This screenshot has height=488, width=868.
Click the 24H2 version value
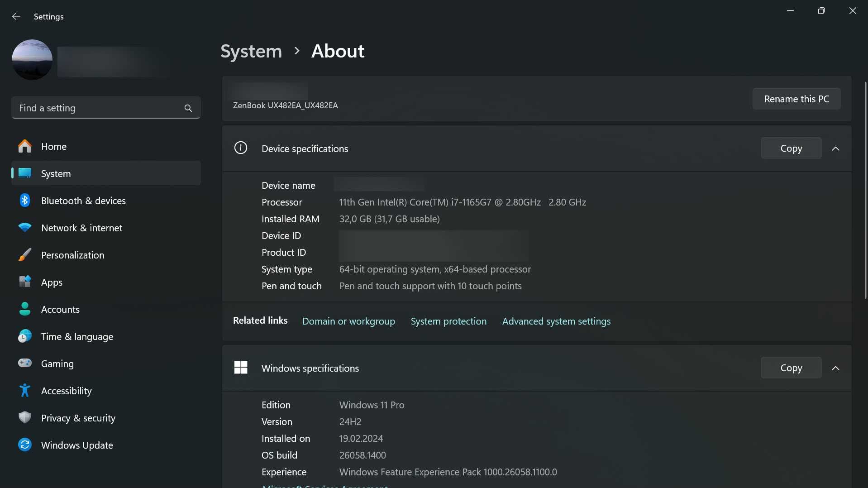click(350, 422)
